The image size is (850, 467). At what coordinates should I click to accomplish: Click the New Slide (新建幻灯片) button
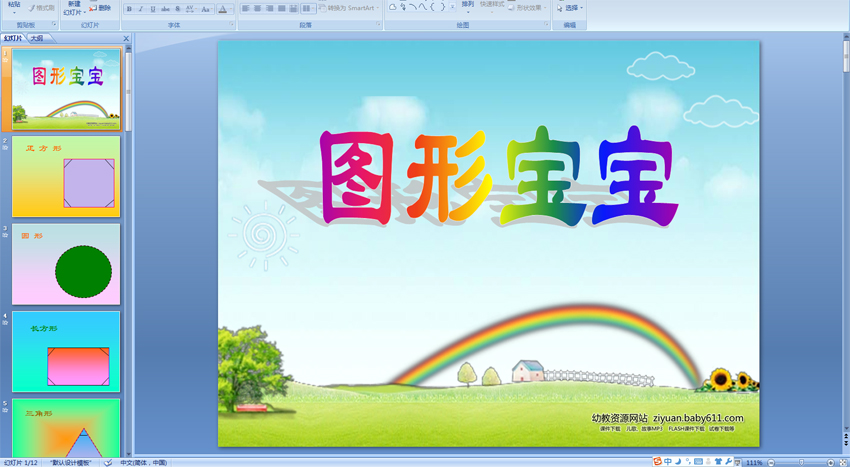coord(74,8)
